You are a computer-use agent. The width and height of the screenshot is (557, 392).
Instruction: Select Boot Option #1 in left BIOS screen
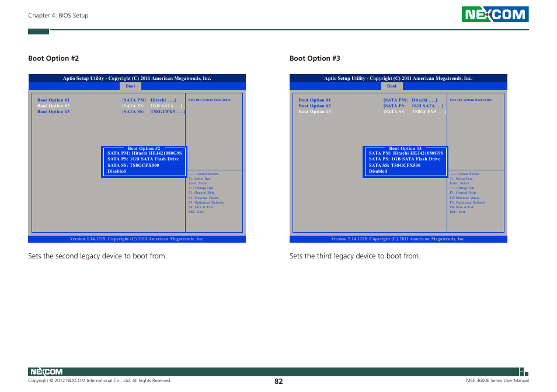point(53,100)
